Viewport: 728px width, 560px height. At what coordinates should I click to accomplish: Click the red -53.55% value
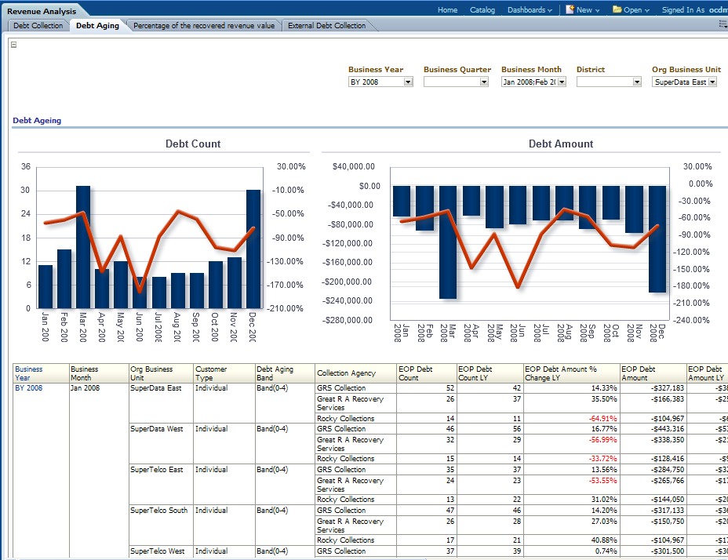(602, 481)
